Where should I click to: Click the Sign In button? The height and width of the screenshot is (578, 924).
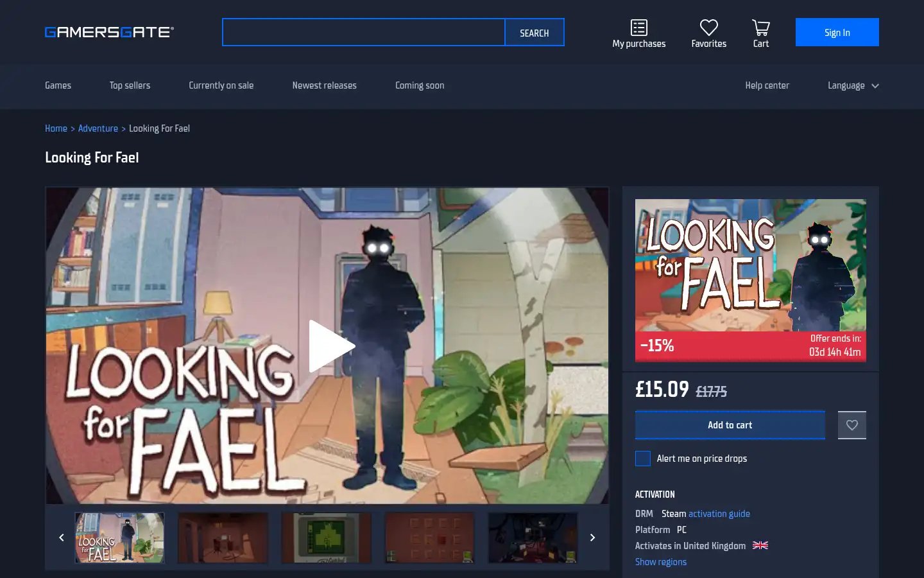(x=837, y=32)
